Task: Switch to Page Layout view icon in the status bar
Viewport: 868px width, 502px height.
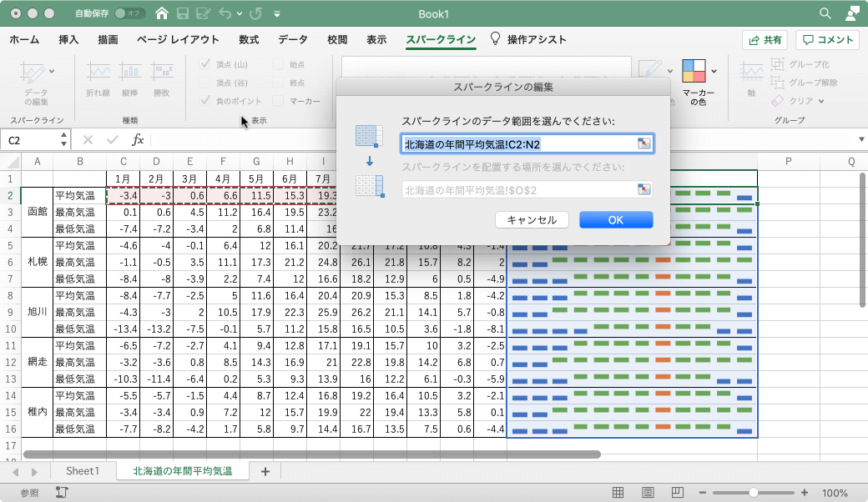Action: pyautogui.click(x=648, y=492)
